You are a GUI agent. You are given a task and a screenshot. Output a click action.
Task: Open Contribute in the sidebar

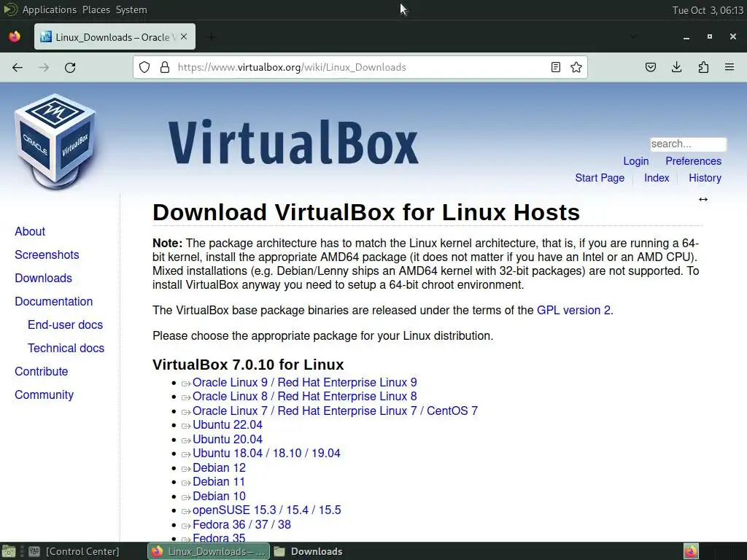(42, 371)
